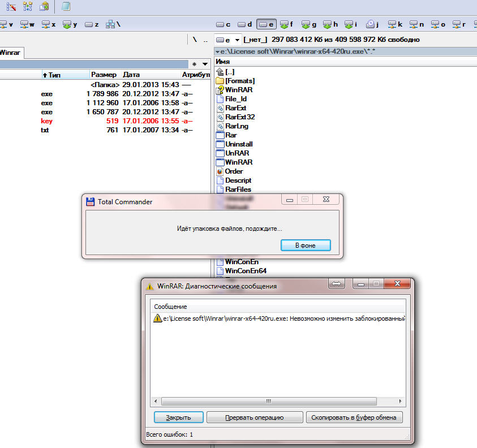Click the double-arrow expand button in WinRAR title bar
Image resolution: width=477 pixels, height=448 pixels.
point(337,284)
